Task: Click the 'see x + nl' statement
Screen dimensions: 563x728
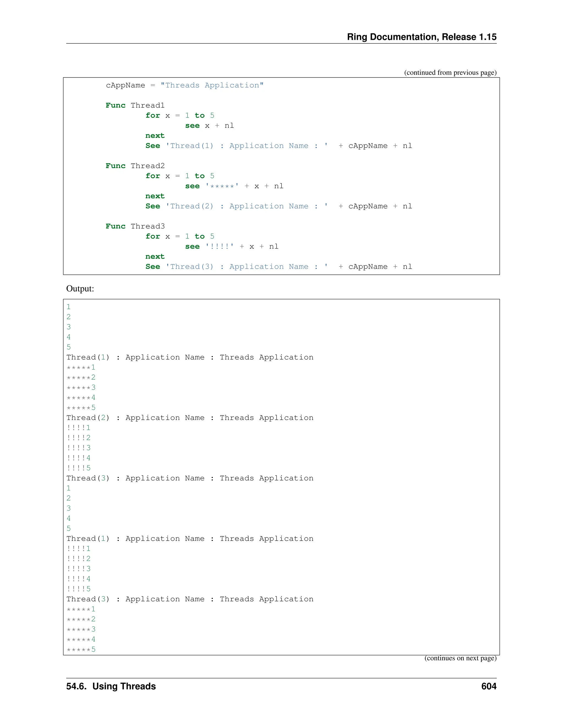Action: [209, 126]
